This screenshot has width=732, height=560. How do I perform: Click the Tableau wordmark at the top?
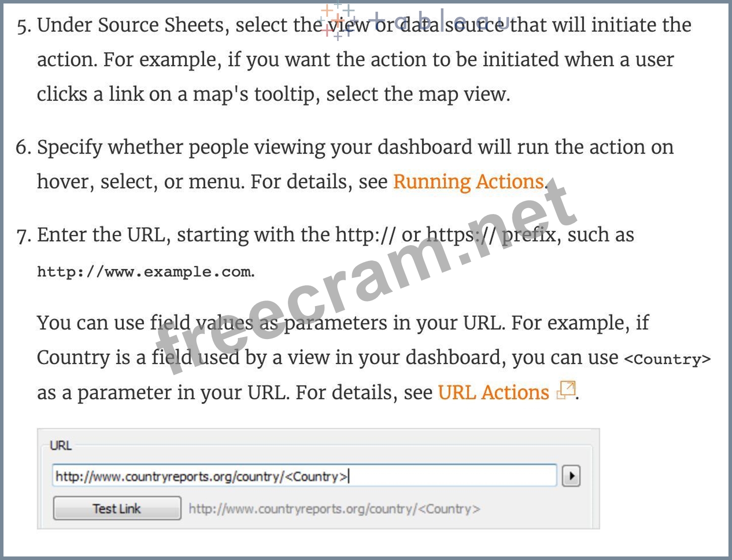click(435, 22)
